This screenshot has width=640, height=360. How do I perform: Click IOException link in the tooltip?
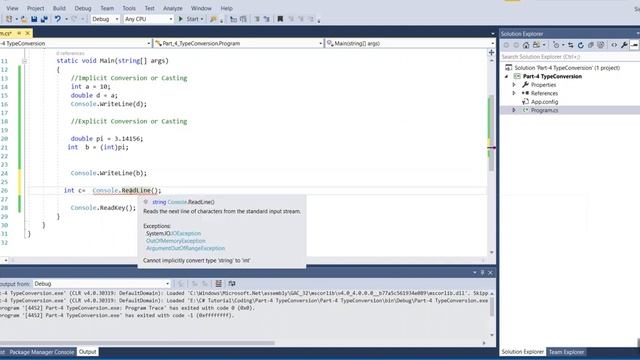click(186, 233)
